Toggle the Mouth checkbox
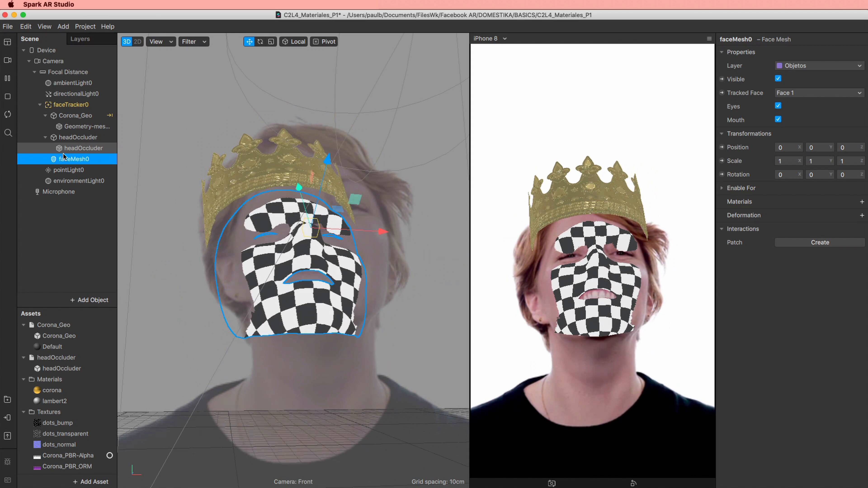 (778, 119)
